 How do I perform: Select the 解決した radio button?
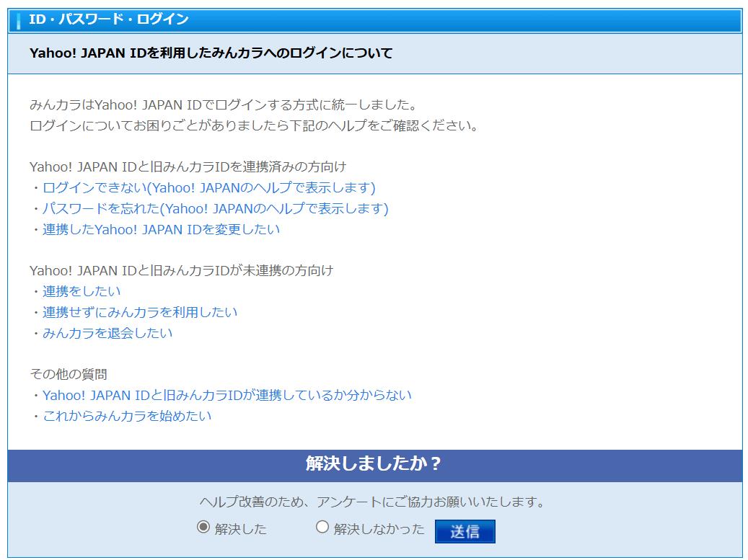point(203,527)
